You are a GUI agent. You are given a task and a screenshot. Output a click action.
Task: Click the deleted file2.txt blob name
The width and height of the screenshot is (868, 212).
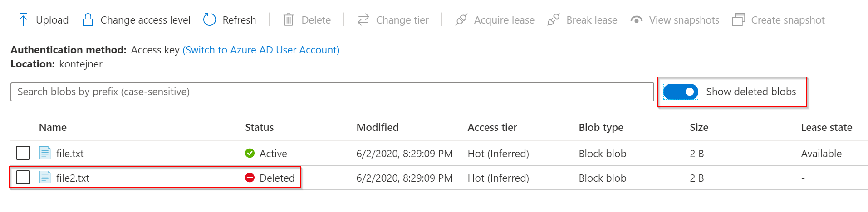click(73, 178)
